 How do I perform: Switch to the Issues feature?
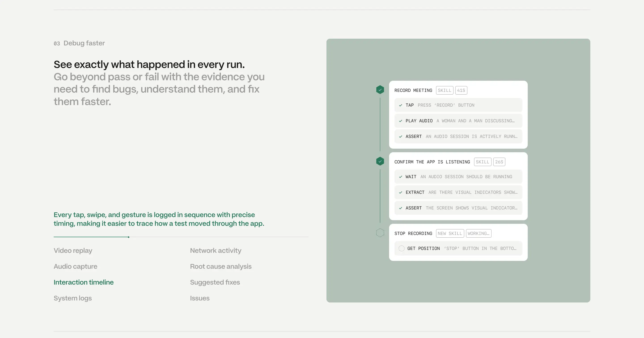199,298
